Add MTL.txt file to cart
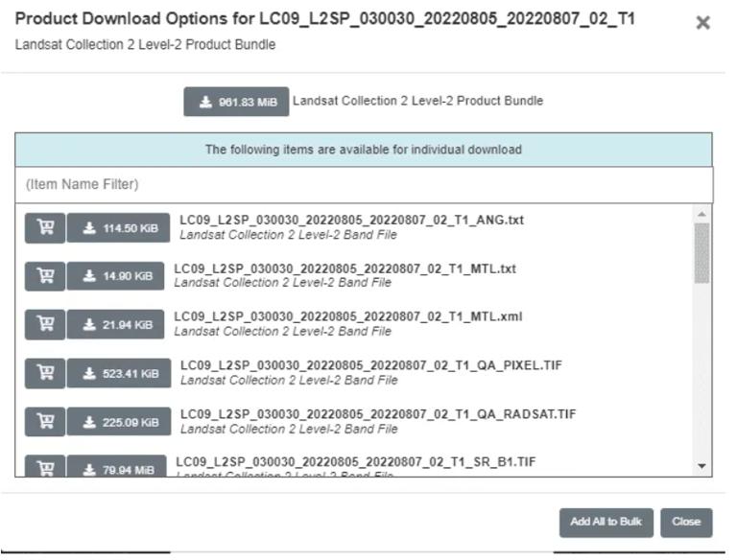Image resolution: width=737 pixels, height=560 pixels. (x=44, y=275)
